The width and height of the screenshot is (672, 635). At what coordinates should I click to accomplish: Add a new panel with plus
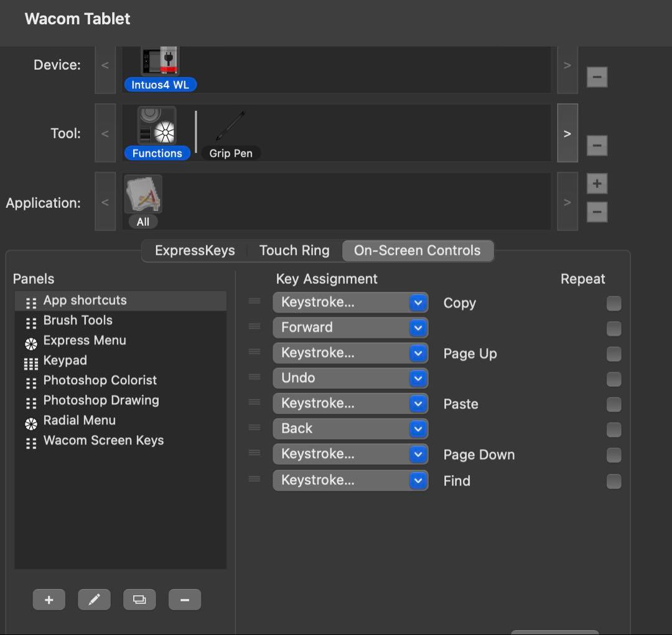(x=49, y=600)
